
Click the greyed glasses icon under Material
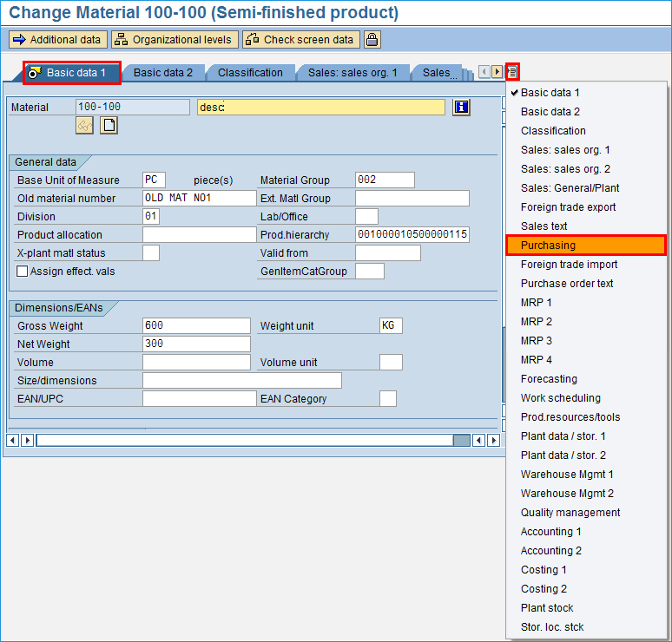point(84,126)
